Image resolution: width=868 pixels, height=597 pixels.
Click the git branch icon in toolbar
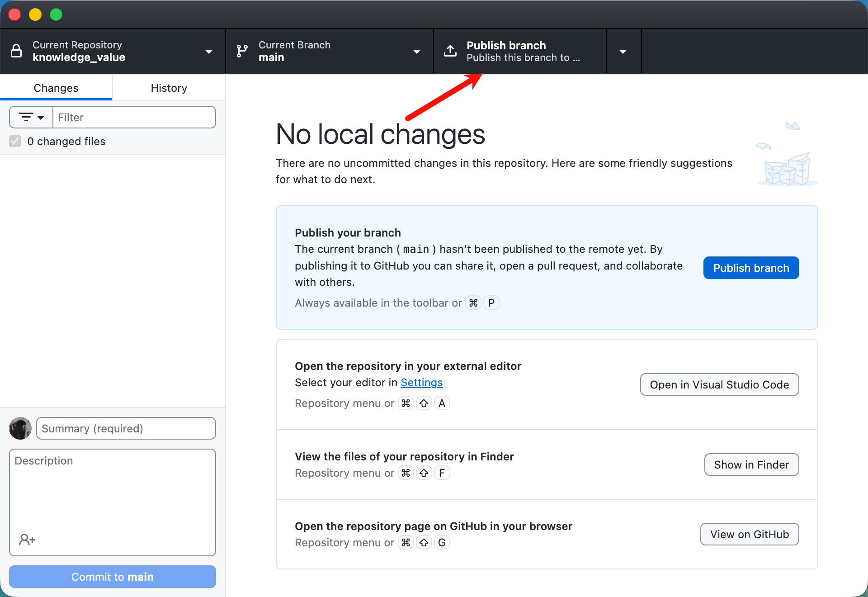[x=242, y=51]
